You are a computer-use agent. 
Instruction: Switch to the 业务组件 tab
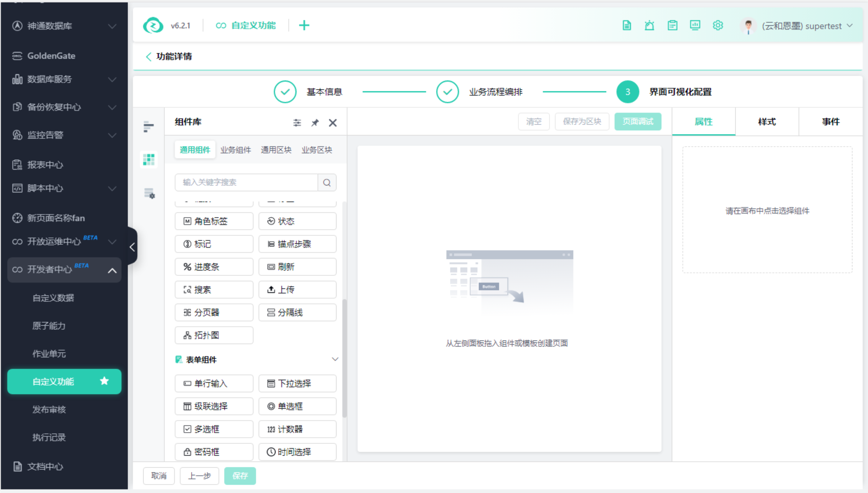tap(236, 150)
